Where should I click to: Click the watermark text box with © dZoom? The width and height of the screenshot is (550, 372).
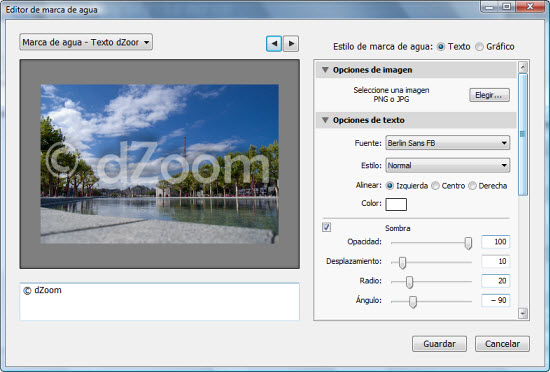pyautogui.click(x=160, y=302)
